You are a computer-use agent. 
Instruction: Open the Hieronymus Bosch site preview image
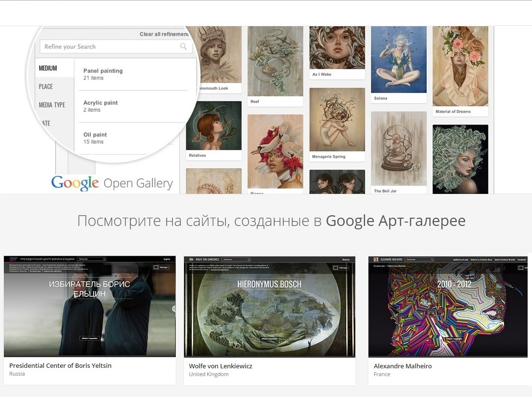[269, 307]
